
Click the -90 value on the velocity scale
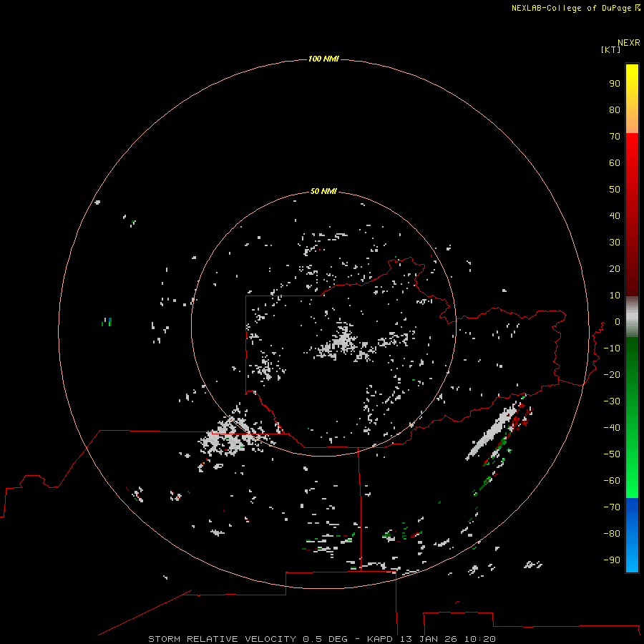612,560
